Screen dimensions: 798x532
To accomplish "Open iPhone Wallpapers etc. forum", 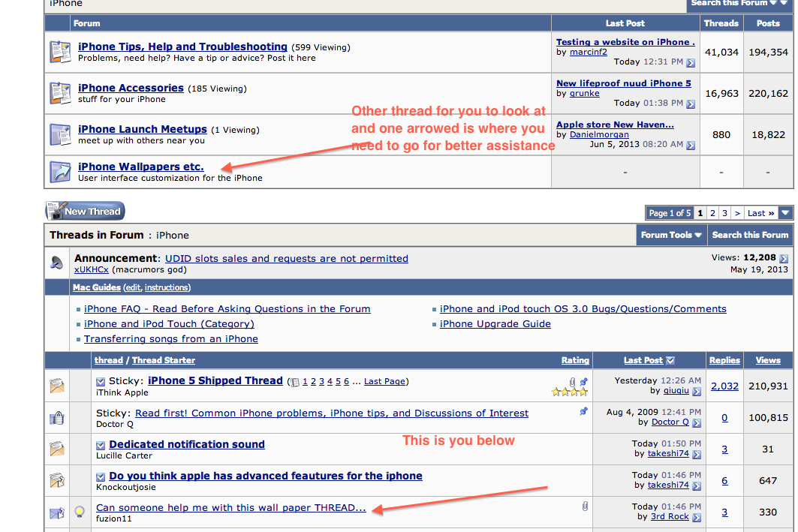I will (x=141, y=167).
